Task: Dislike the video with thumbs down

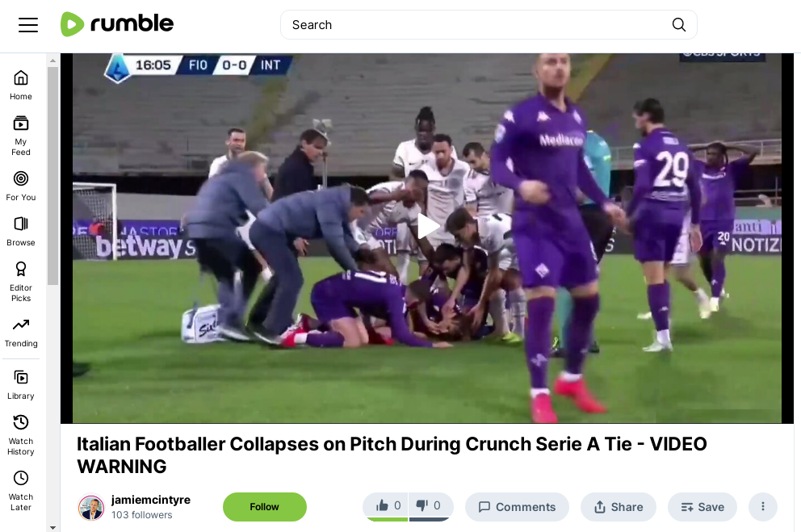Action: (x=430, y=506)
